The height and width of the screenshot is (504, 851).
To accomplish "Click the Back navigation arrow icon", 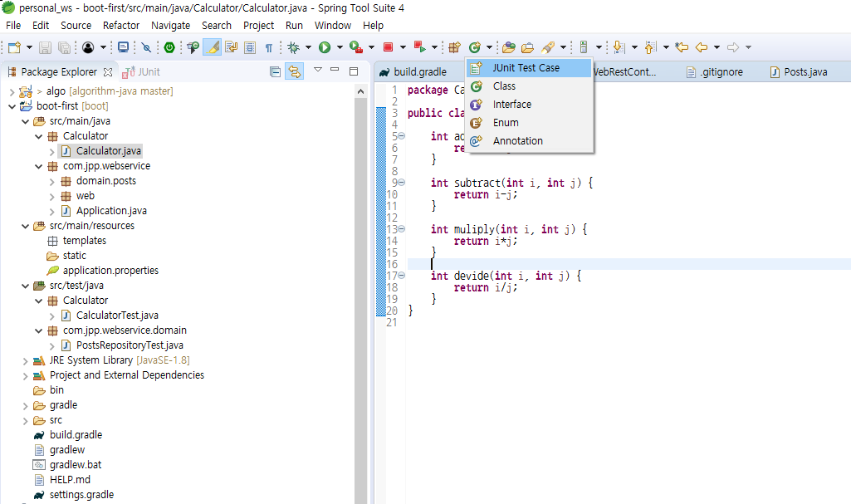I will (702, 47).
